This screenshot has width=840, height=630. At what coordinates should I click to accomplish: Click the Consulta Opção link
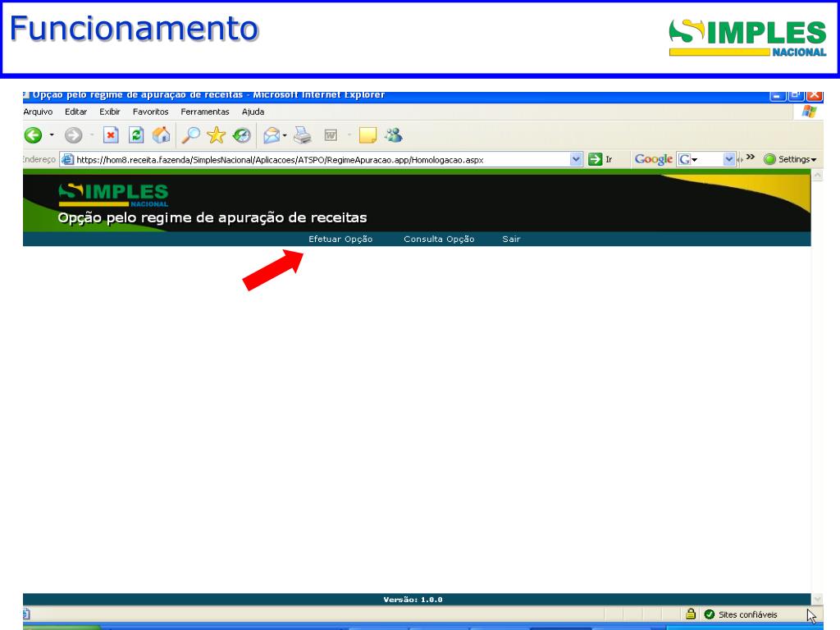(x=439, y=239)
